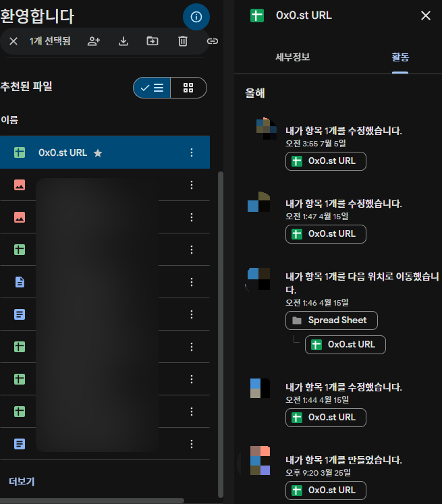Copy link with the chain icon
The height and width of the screenshot is (504, 442).
pyautogui.click(x=212, y=41)
